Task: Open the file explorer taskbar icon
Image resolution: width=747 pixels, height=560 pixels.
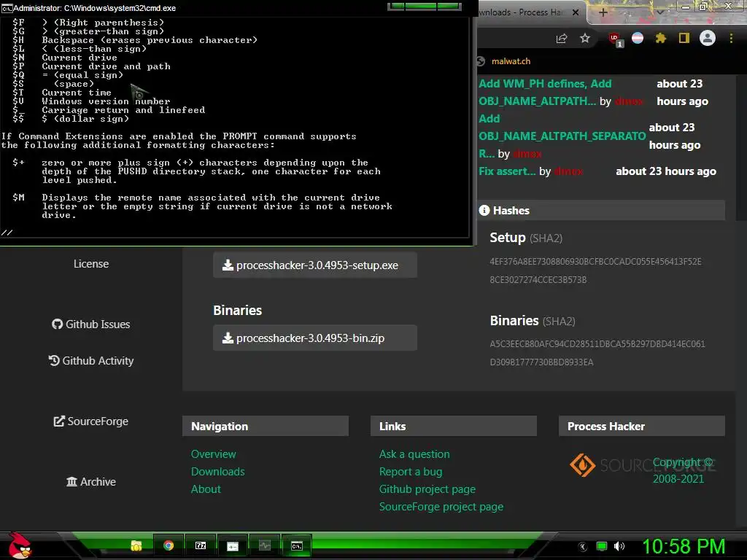Action: pos(136,545)
